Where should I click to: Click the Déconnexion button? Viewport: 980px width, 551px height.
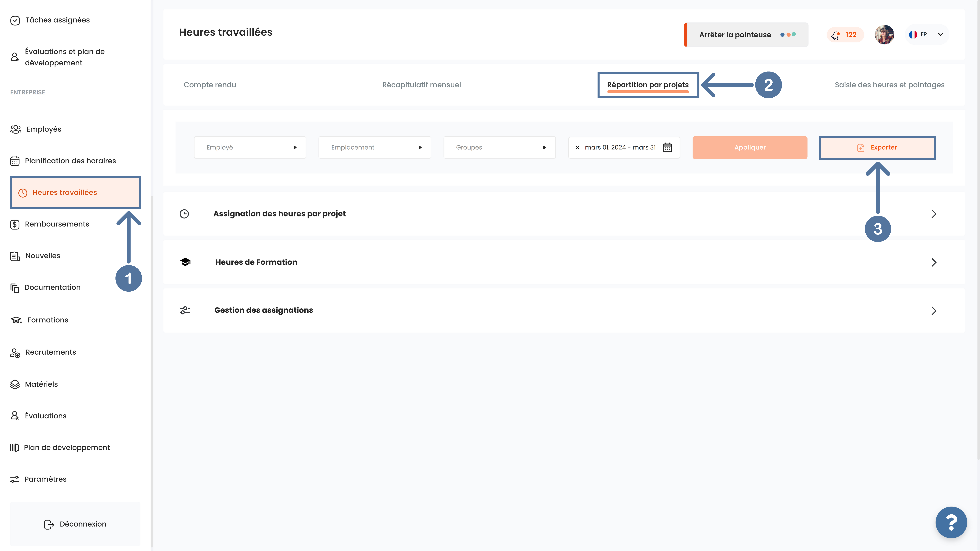coord(75,524)
